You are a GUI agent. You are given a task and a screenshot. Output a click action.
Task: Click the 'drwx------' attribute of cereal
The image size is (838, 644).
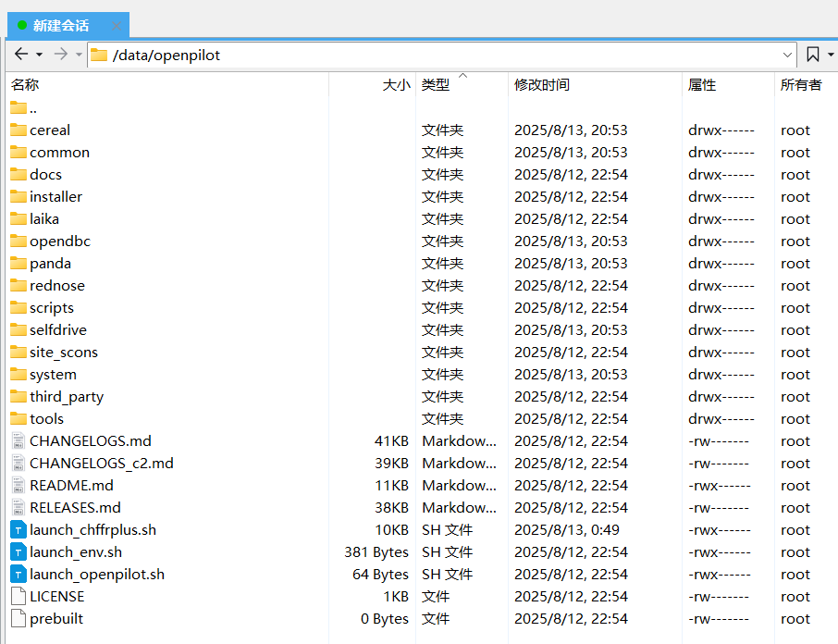721,130
